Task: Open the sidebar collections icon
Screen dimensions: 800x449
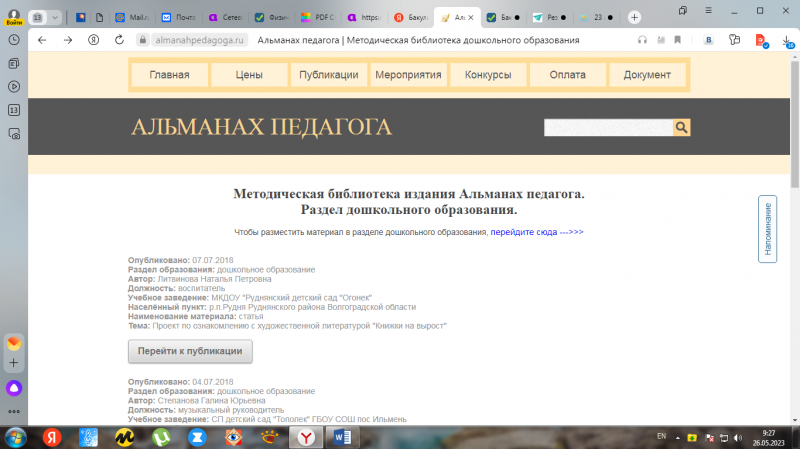Action: click(x=14, y=63)
